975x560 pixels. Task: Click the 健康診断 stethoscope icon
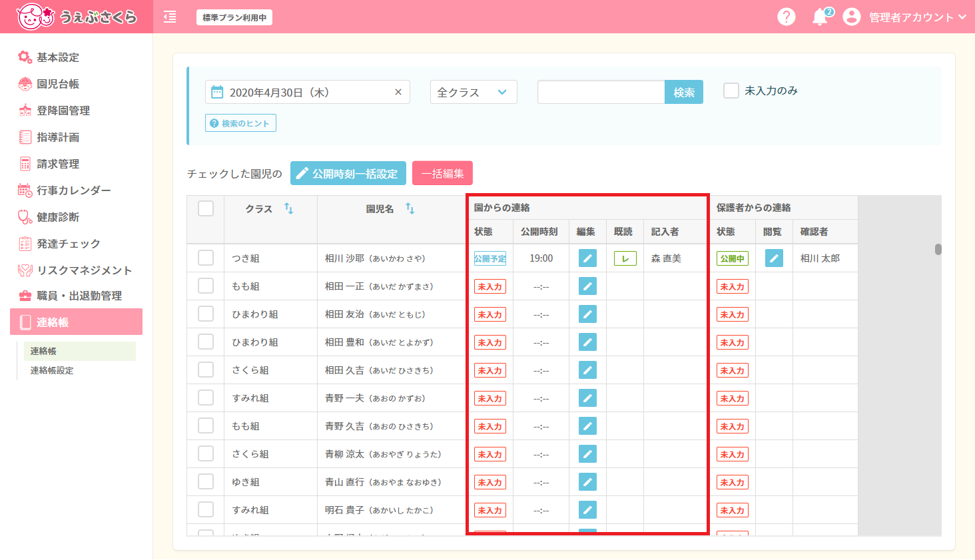pos(25,217)
